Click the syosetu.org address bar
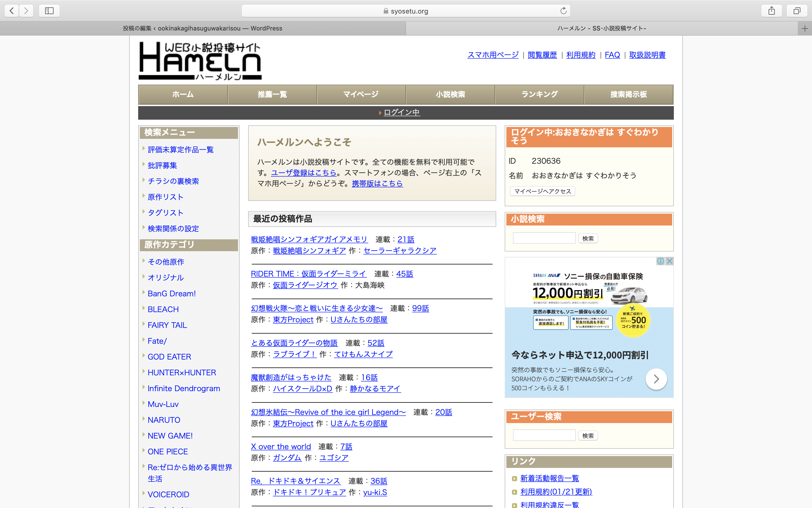The width and height of the screenshot is (812, 508). [x=406, y=11]
